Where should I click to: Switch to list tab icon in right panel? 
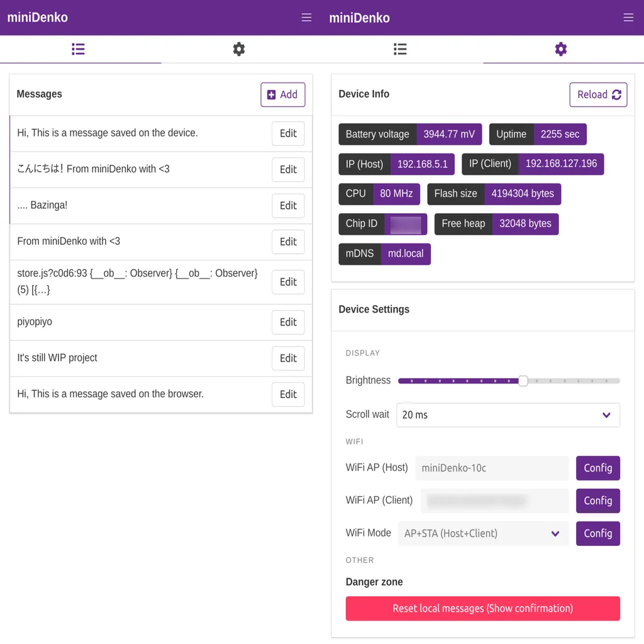(x=400, y=49)
